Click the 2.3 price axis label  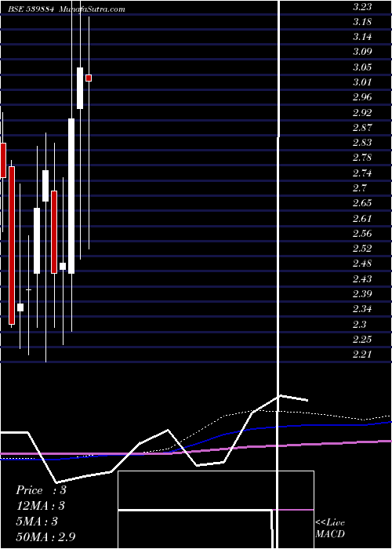(359, 324)
